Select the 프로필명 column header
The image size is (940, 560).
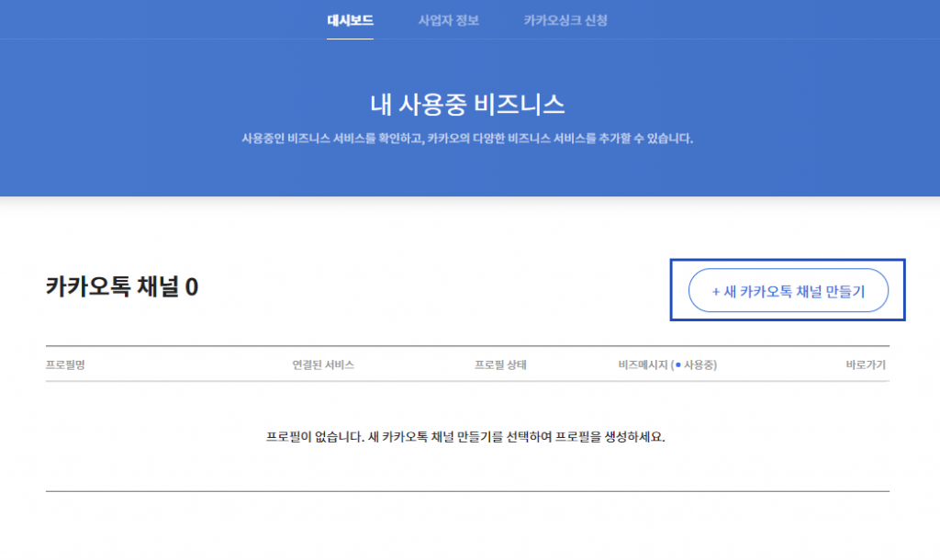pos(65,364)
